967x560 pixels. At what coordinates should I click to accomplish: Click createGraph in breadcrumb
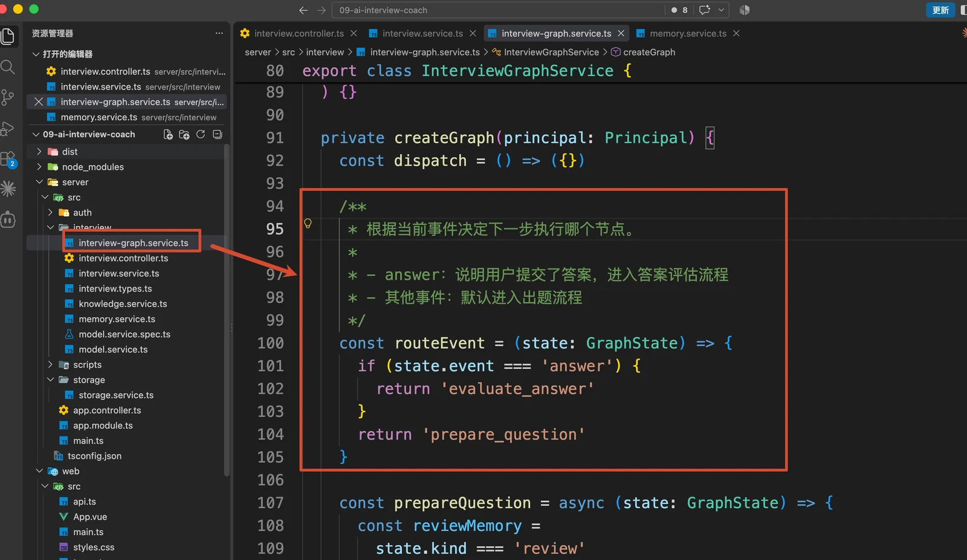[x=649, y=52]
